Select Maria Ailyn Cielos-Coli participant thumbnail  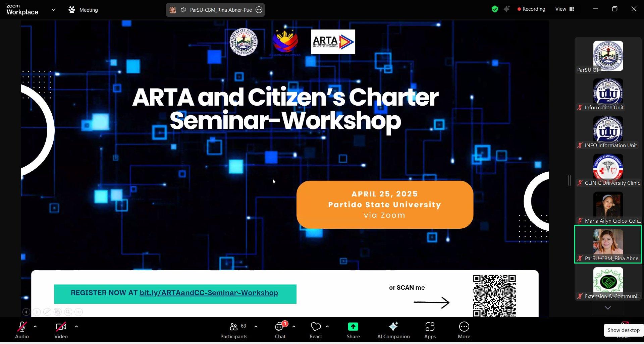(x=608, y=207)
